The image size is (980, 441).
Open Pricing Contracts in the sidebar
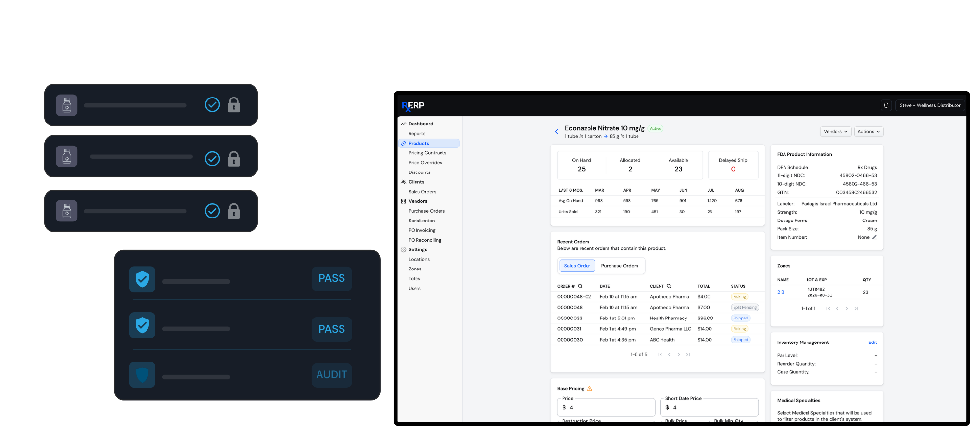point(427,153)
